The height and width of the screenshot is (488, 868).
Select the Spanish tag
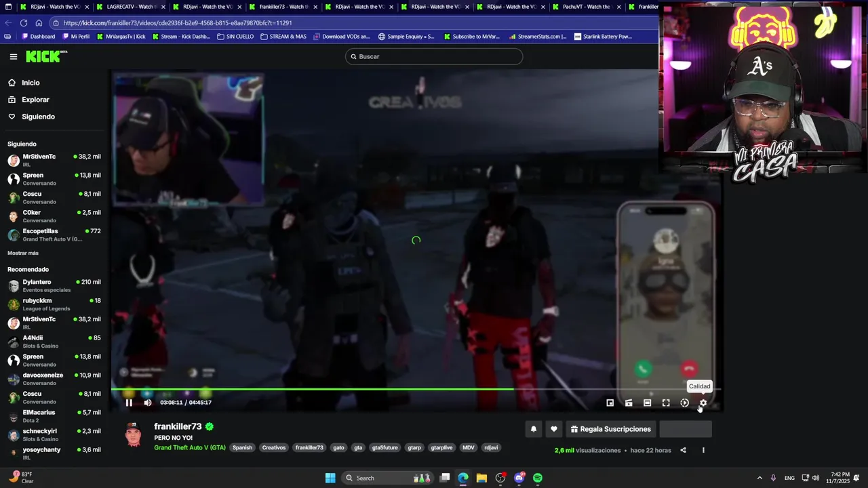tap(242, 447)
